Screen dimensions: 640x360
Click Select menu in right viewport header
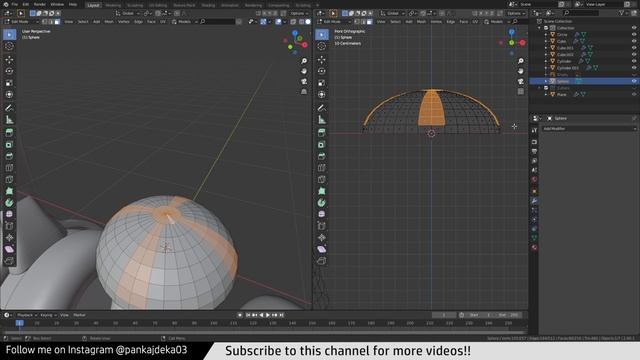pyautogui.click(x=395, y=22)
